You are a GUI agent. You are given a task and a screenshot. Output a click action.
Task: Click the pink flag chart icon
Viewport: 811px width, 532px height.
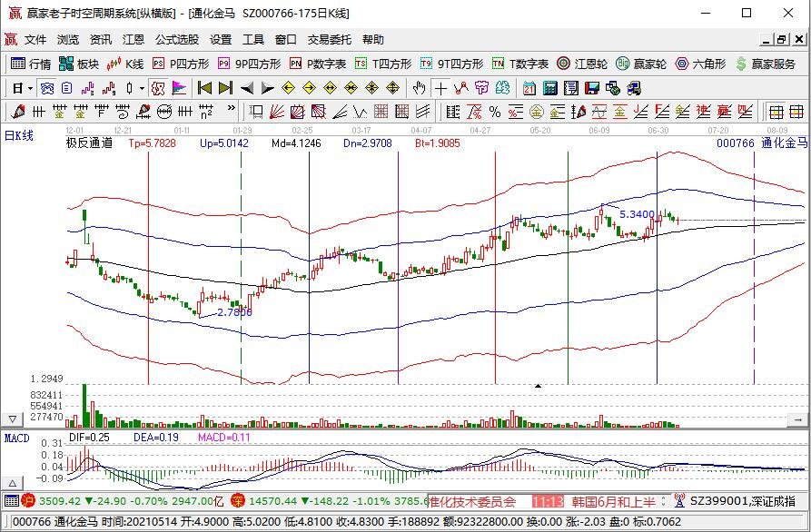pos(179,88)
